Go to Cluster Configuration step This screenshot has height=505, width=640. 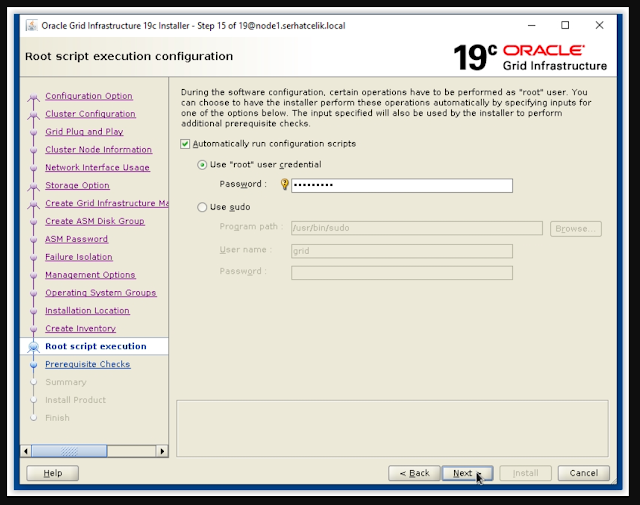pos(90,114)
